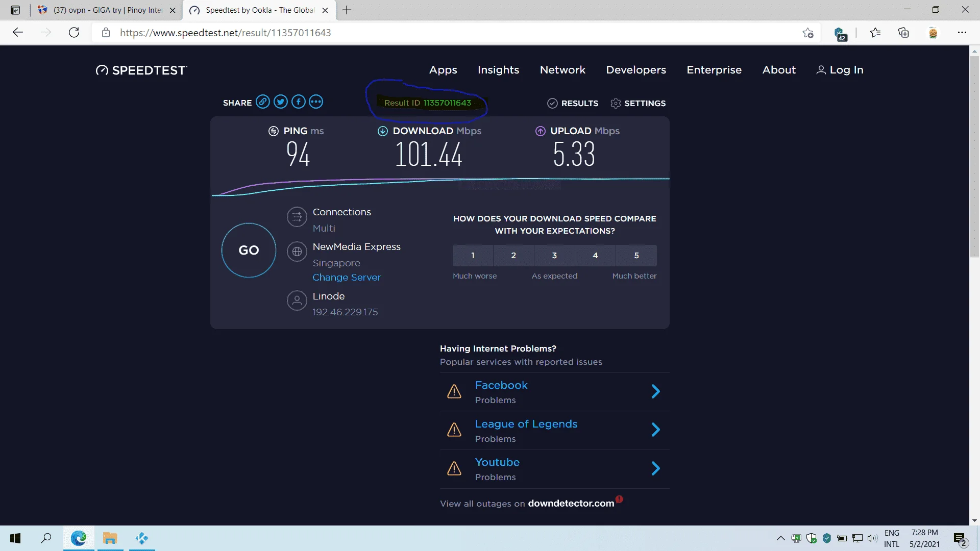The image size is (980, 551).
Task: Open tab actions menu icon
Action: tap(15, 10)
